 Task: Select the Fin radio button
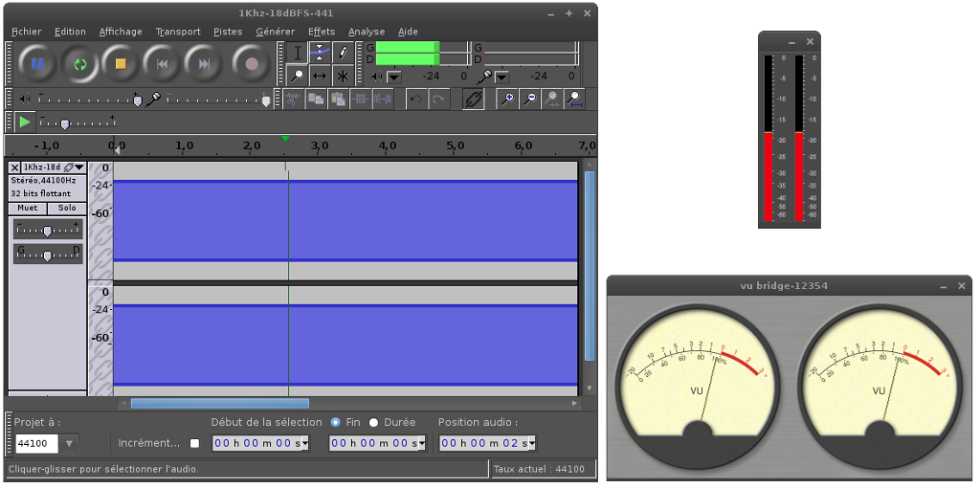[335, 422]
